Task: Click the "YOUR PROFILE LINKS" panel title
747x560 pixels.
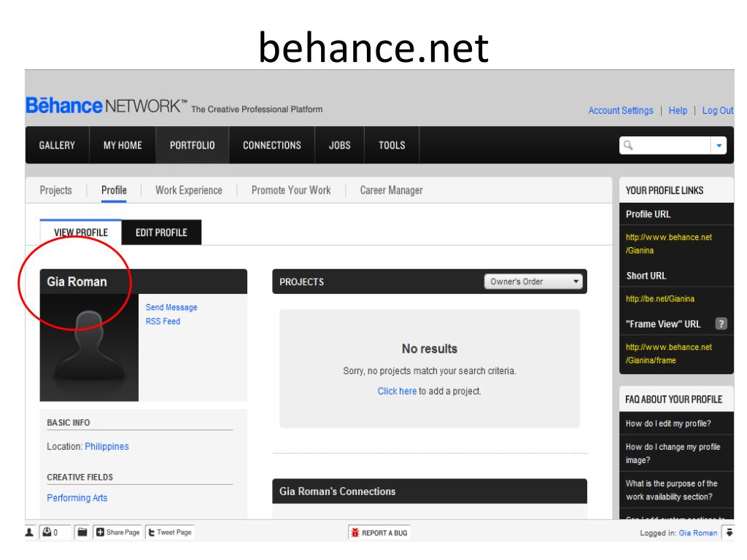Action: [665, 190]
